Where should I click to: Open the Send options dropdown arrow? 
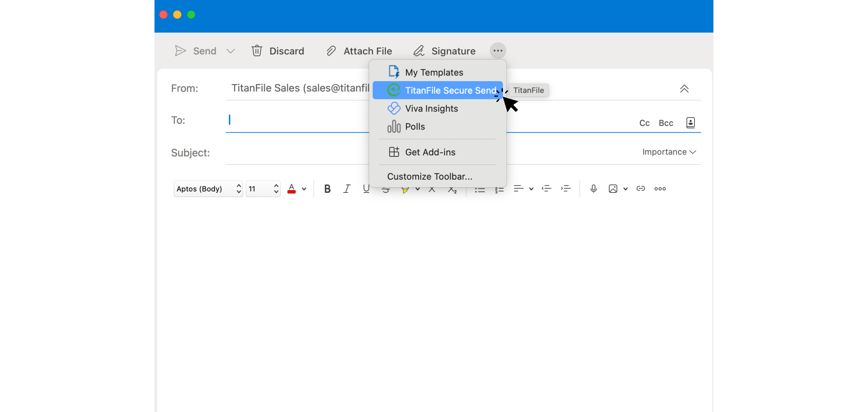point(231,51)
